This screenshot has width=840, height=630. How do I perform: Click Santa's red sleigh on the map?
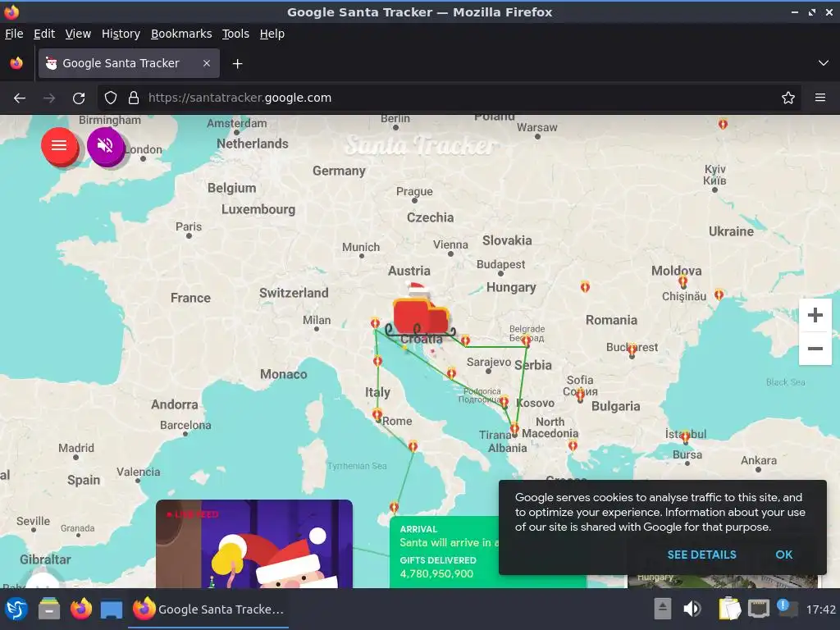click(x=421, y=317)
